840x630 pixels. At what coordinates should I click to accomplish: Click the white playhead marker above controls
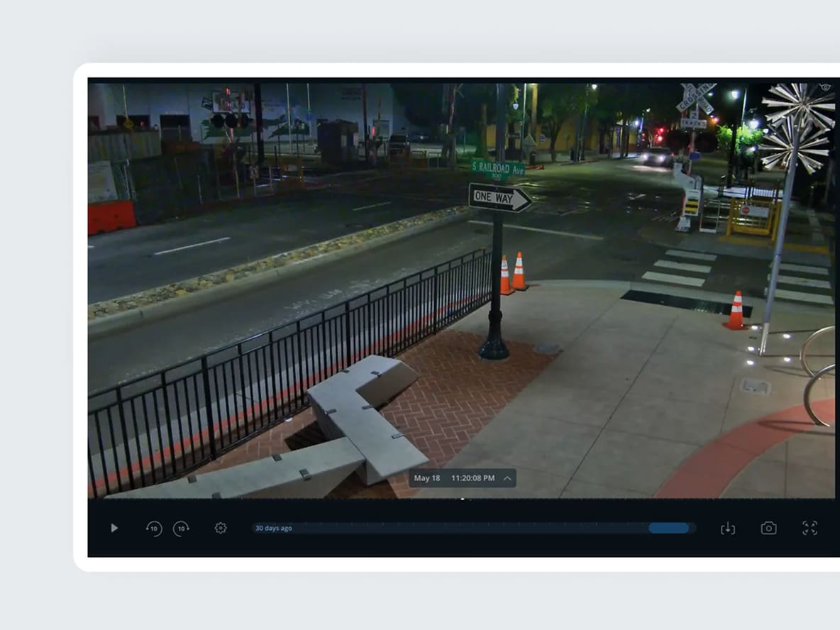pos(463,499)
